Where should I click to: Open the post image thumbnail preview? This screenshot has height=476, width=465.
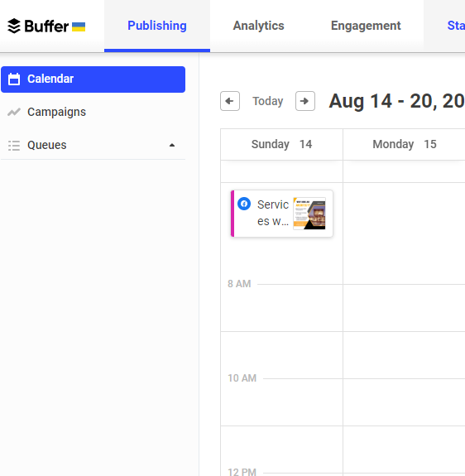pos(309,214)
